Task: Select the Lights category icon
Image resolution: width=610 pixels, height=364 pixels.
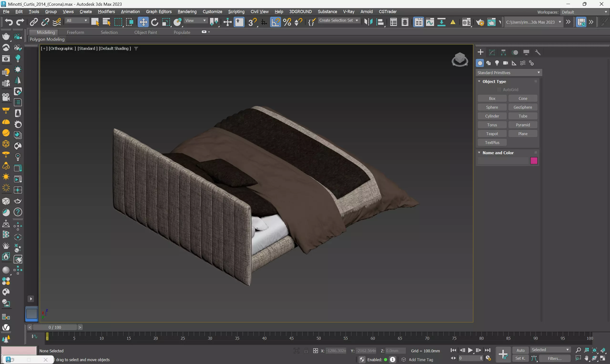Action: 497,63
